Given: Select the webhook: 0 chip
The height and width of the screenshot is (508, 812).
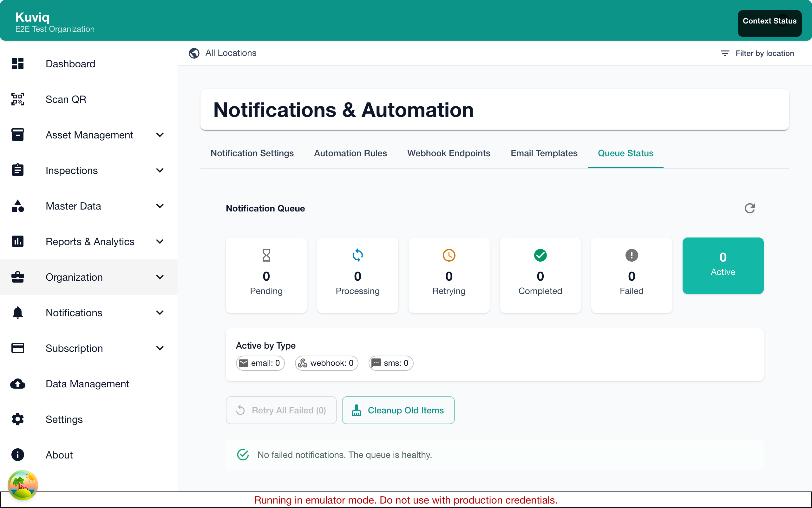Looking at the screenshot, I should (x=326, y=363).
